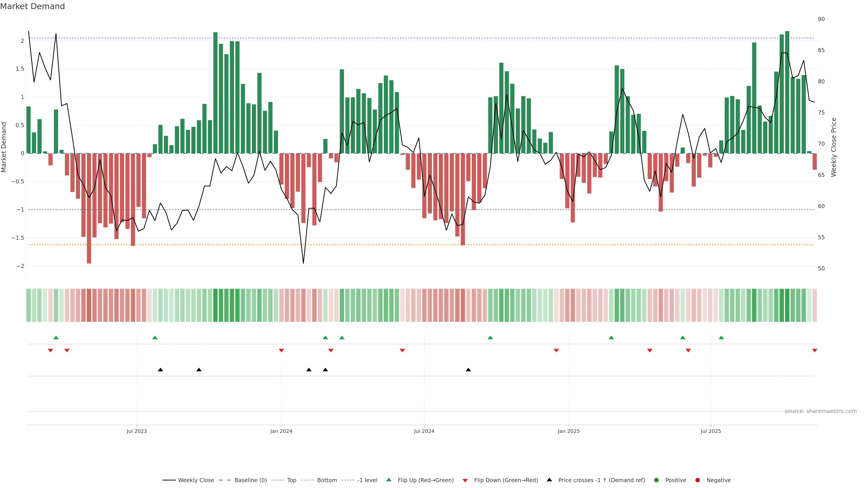Click the Jul 2023 x-axis label
Image resolution: width=868 pixels, height=488 pixels.
pos(137,431)
